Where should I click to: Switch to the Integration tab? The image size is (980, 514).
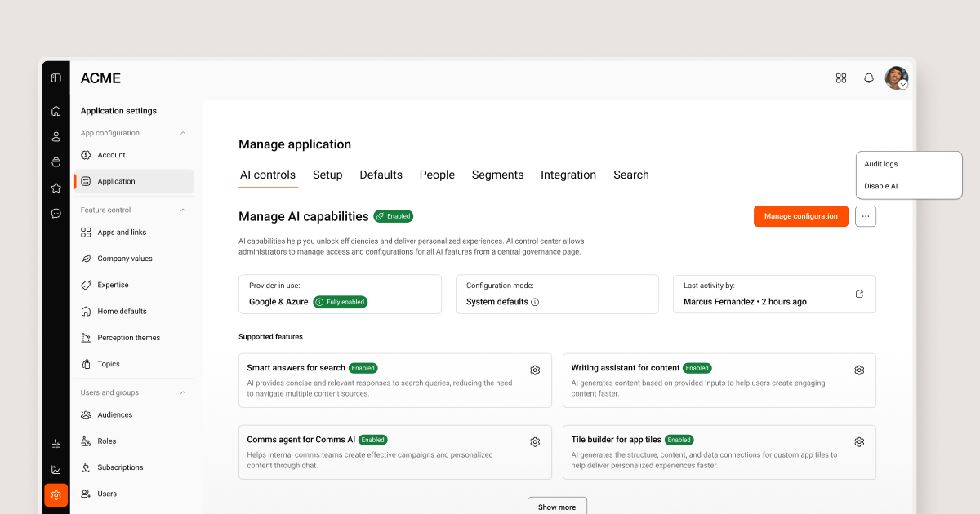(568, 175)
